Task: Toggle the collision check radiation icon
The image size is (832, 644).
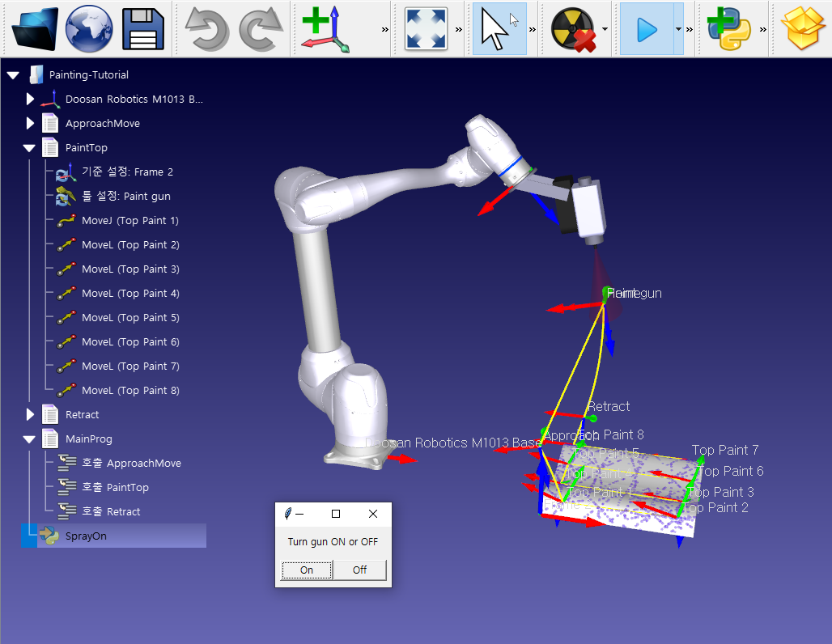Action: 572,29
